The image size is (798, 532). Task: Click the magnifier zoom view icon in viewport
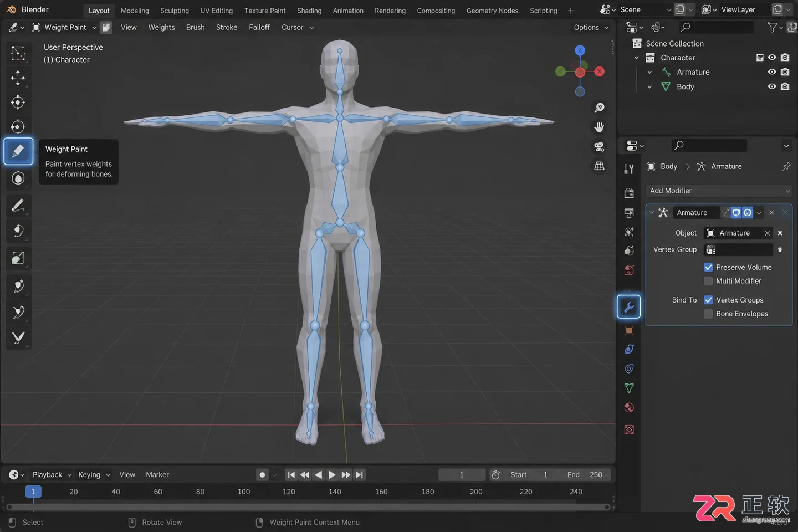tap(599, 108)
